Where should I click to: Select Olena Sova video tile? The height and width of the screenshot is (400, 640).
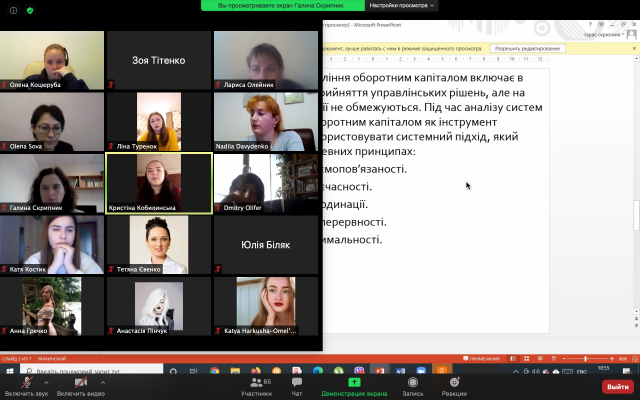point(52,122)
